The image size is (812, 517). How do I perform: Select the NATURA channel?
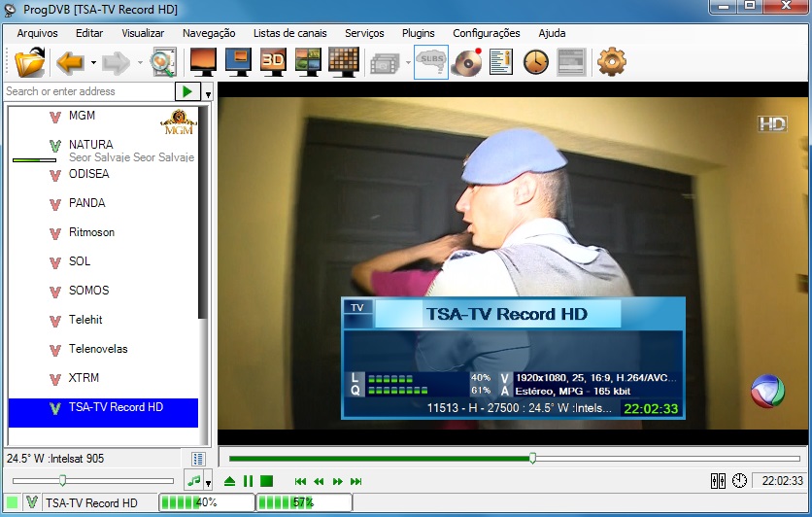point(103,150)
